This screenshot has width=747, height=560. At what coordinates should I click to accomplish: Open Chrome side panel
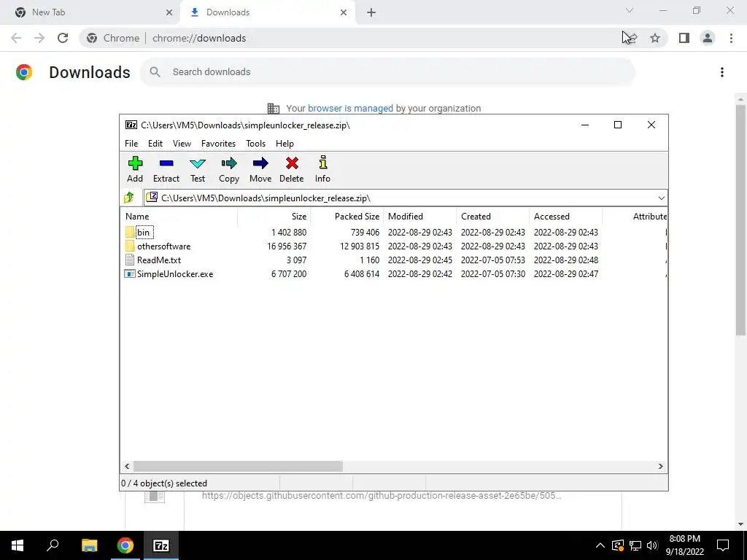click(684, 38)
